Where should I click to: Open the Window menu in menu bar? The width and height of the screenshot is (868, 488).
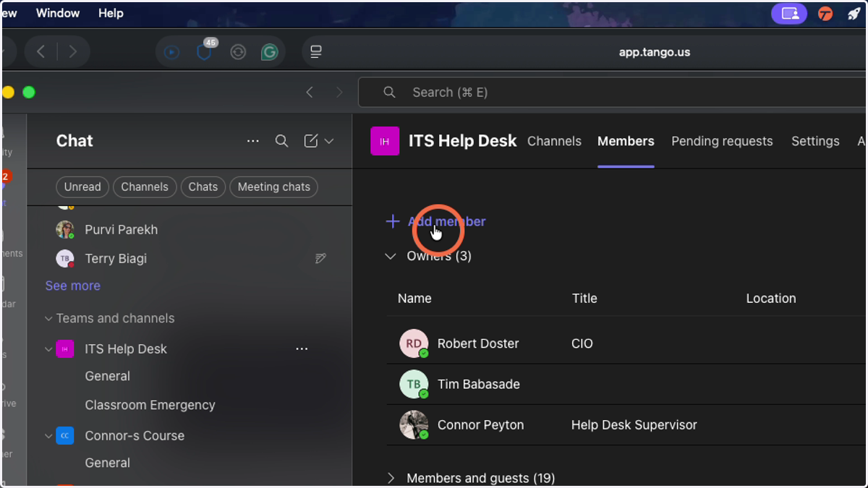click(x=58, y=13)
